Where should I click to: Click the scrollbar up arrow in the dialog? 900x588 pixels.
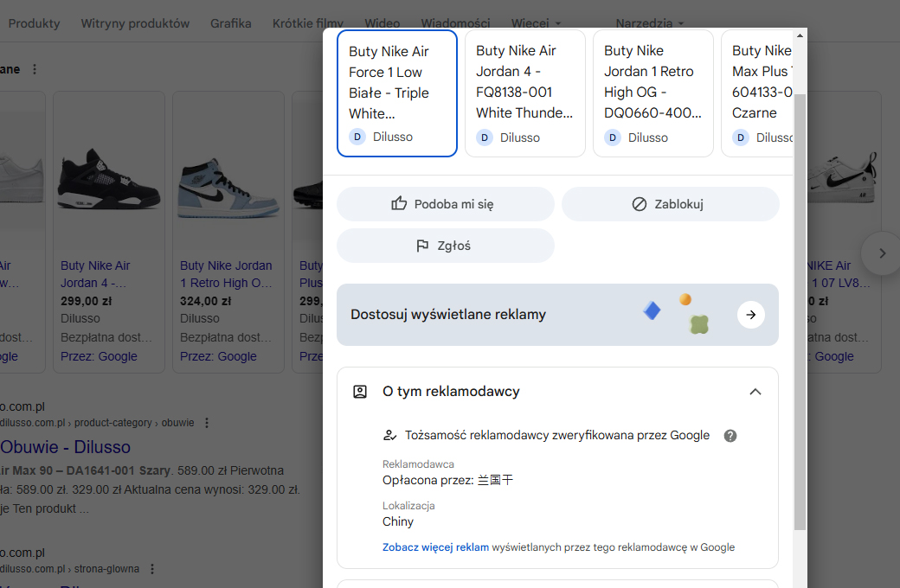tap(800, 36)
